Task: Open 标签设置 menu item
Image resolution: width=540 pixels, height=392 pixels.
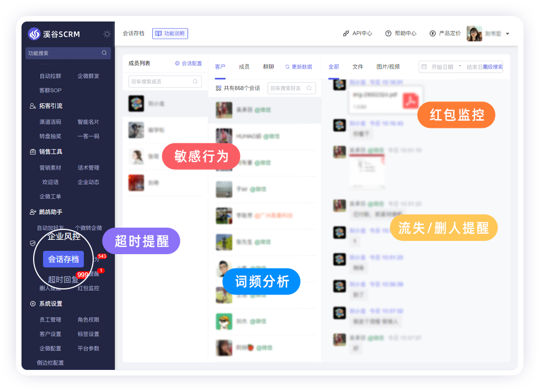Action: point(88,334)
